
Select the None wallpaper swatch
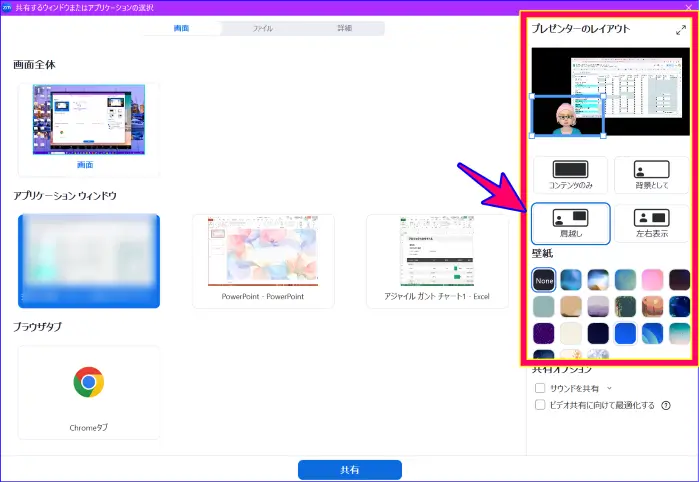coord(545,280)
